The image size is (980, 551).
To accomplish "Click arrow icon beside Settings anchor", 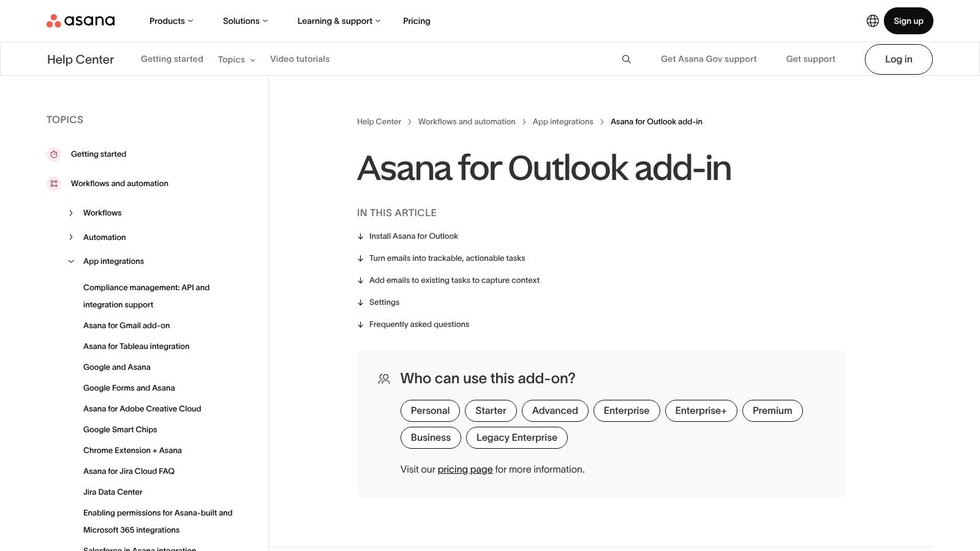I will (x=360, y=302).
